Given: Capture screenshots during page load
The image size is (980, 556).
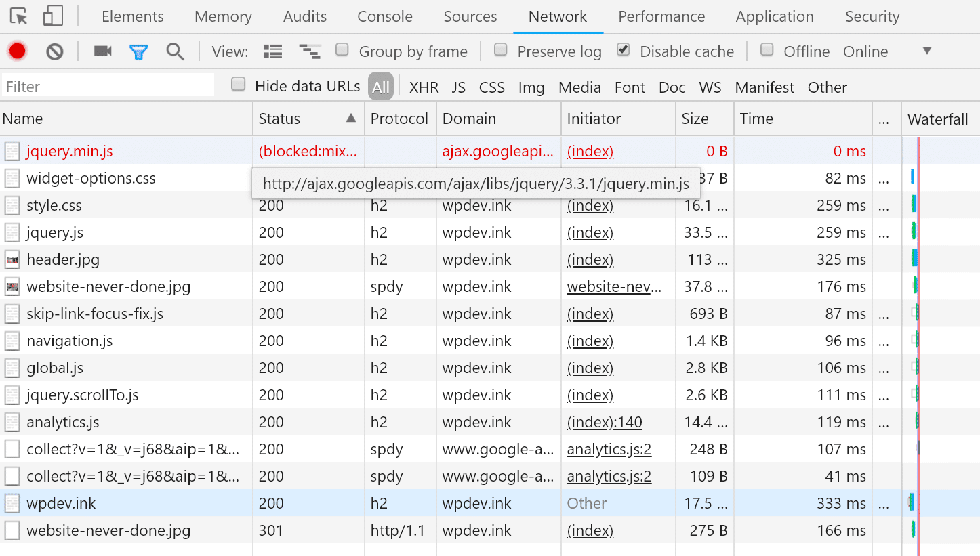Looking at the screenshot, I should tap(102, 51).
